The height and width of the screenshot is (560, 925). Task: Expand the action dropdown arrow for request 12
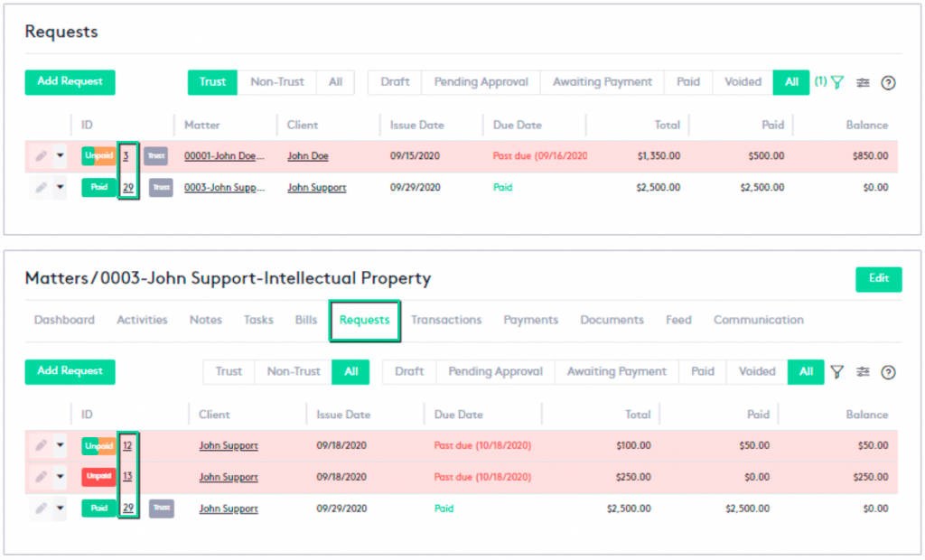point(61,445)
